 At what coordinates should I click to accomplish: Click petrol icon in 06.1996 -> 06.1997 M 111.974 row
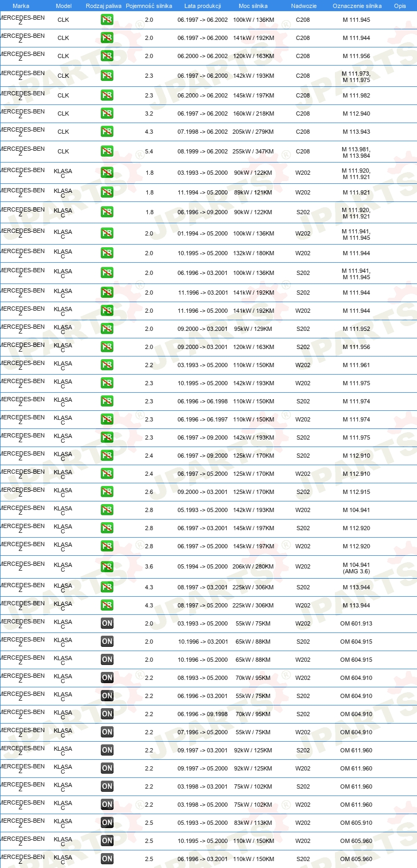point(107,419)
